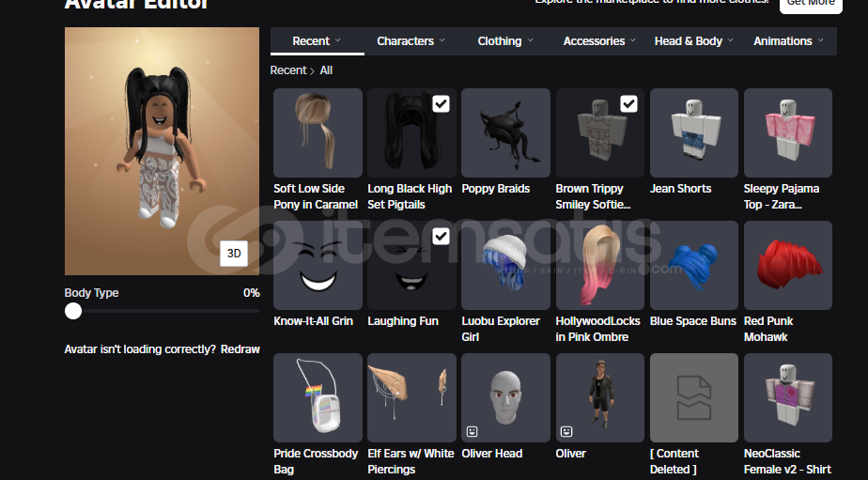Click the emote badge on Oliver Head
This screenshot has width=868, height=480.
click(x=473, y=431)
